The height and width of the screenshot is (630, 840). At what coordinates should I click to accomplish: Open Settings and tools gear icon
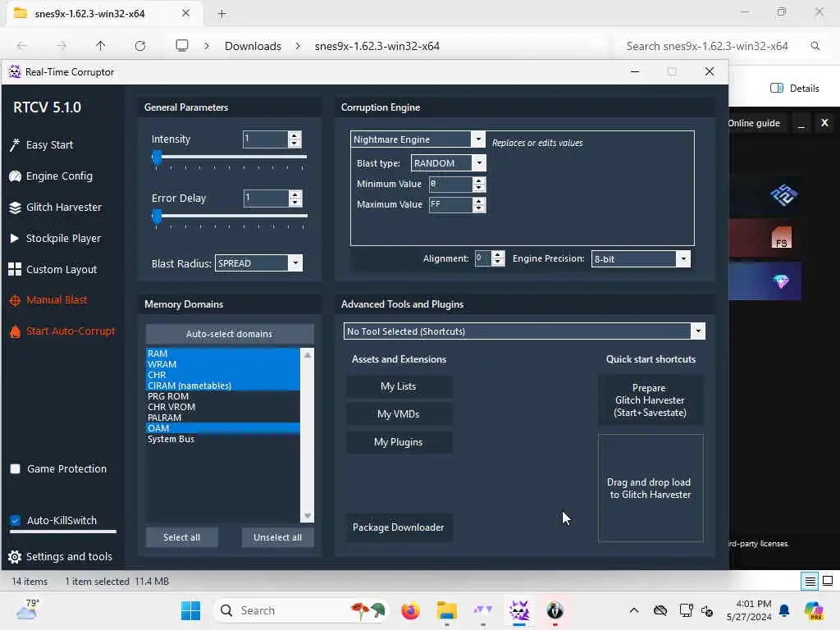point(15,557)
